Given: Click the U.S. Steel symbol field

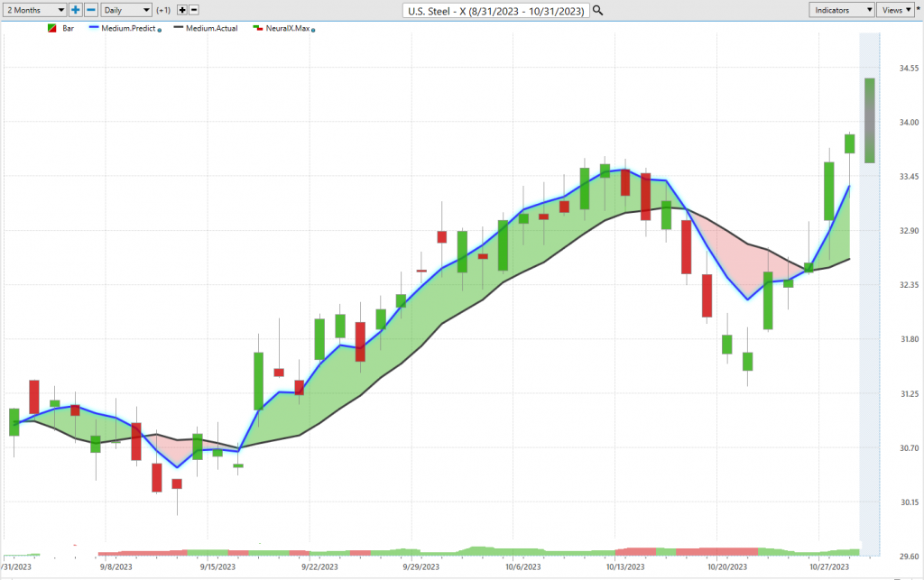Looking at the screenshot, I should (x=495, y=11).
